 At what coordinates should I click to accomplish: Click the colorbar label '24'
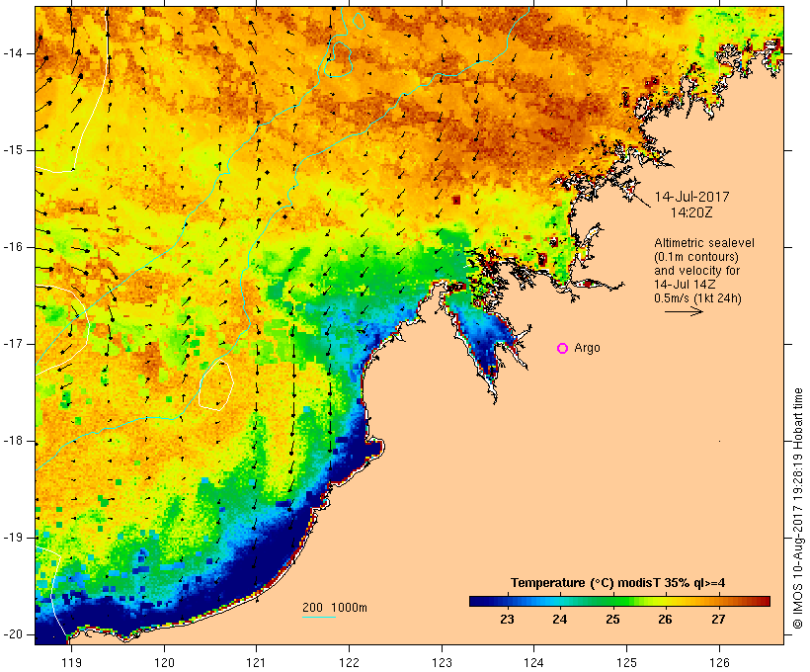coord(560,620)
